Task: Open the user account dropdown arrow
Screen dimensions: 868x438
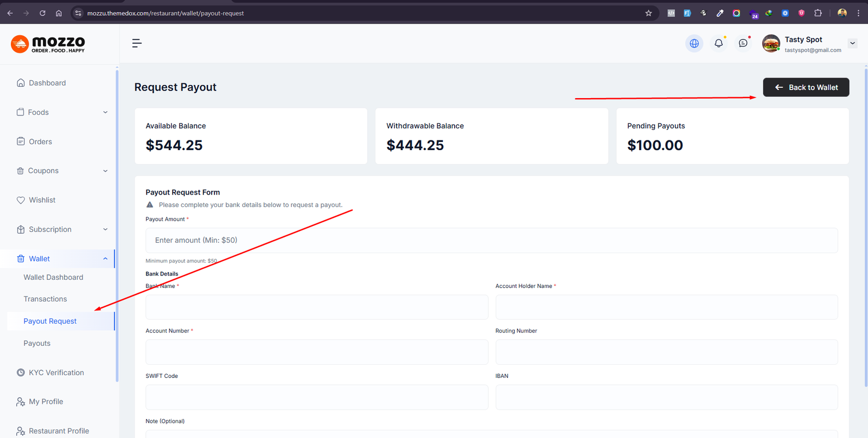Action: pyautogui.click(x=852, y=43)
